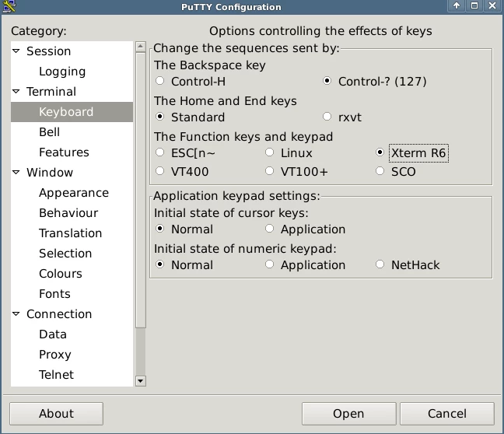The height and width of the screenshot is (434, 504).
Task: Open the Bell category
Action: (x=49, y=132)
